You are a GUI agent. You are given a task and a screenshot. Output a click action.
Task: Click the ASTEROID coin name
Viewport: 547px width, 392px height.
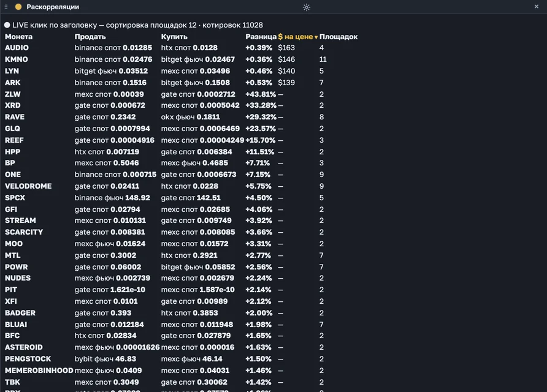24,347
